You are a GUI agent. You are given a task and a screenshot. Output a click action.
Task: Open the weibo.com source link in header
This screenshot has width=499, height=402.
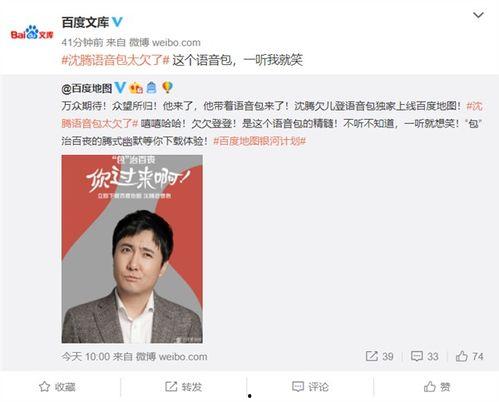176,43
